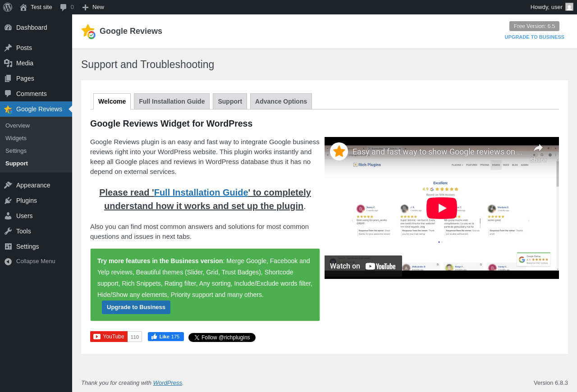Follow the Full Installation Guide text link
This screenshot has width=577, height=392.
point(201,192)
